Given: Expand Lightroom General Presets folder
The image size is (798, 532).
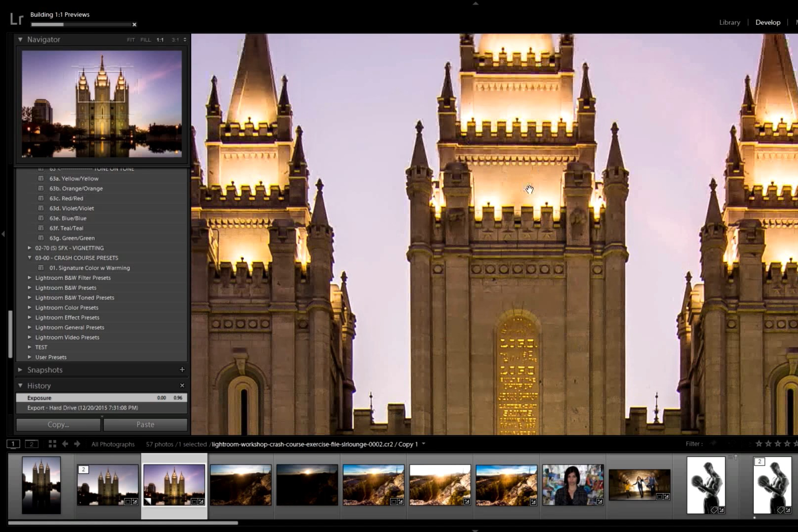Looking at the screenshot, I should click(x=30, y=327).
